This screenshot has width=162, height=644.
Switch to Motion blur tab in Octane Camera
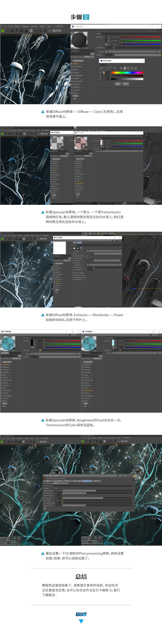(58, 481)
